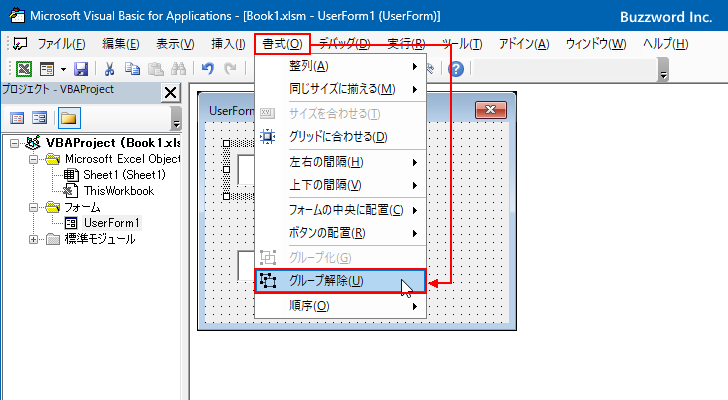Image resolution: width=728 pixels, height=400 pixels.
Task: Open the 挿入(I) menu
Action: pos(228,44)
